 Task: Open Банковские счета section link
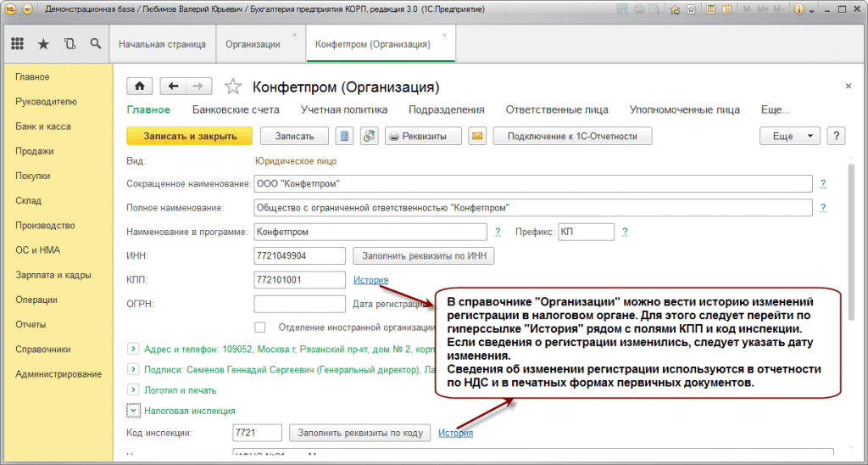236,109
